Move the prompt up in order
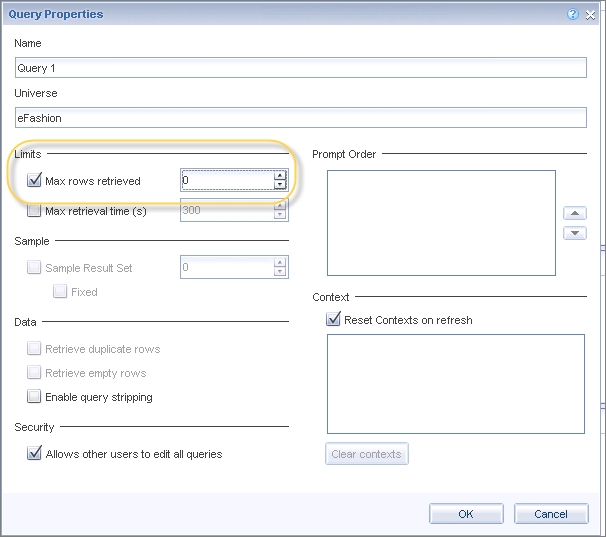The width and height of the screenshot is (606, 537). [574, 213]
